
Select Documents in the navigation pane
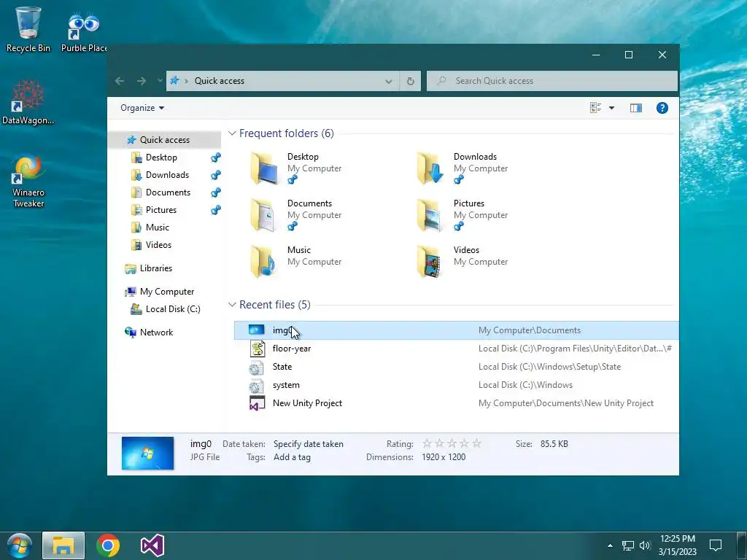click(x=169, y=192)
